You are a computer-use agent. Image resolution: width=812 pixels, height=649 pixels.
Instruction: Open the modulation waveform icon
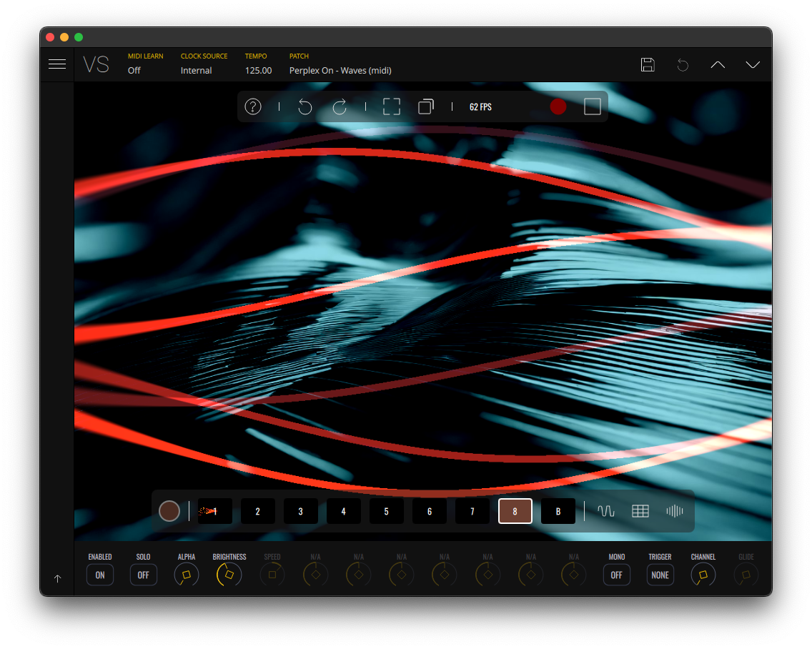pos(606,511)
